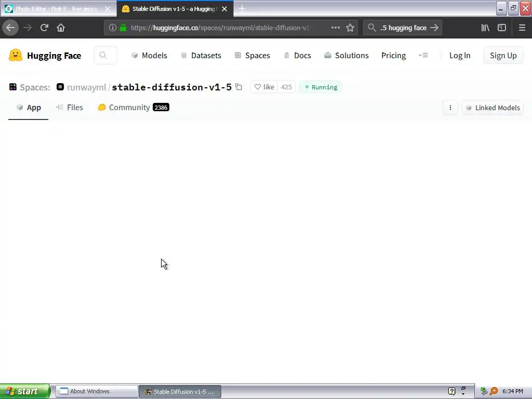Close the Stable Diffusion browser tab

pyautogui.click(x=224, y=9)
